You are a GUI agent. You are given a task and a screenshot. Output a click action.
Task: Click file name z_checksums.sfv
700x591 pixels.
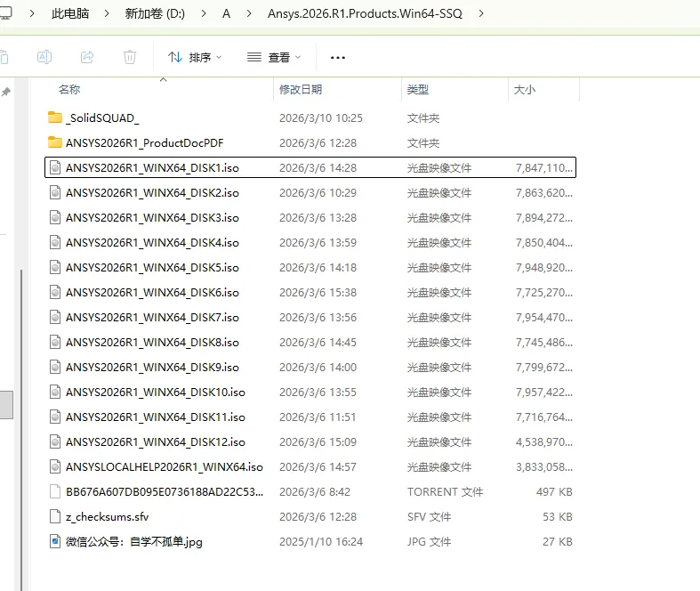[x=107, y=517]
